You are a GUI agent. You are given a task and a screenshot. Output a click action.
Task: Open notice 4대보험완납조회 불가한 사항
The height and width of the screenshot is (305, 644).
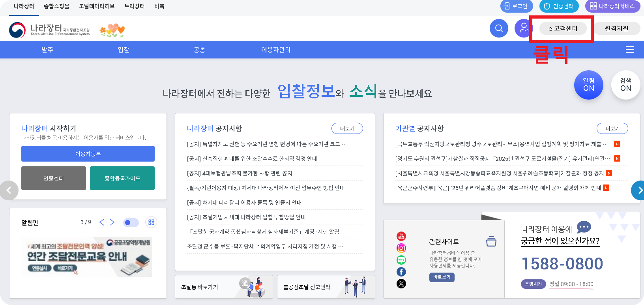[240, 173]
